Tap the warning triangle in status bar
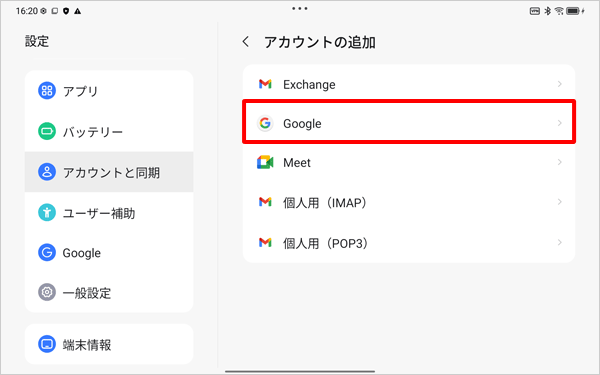The width and height of the screenshot is (600, 375). click(78, 11)
